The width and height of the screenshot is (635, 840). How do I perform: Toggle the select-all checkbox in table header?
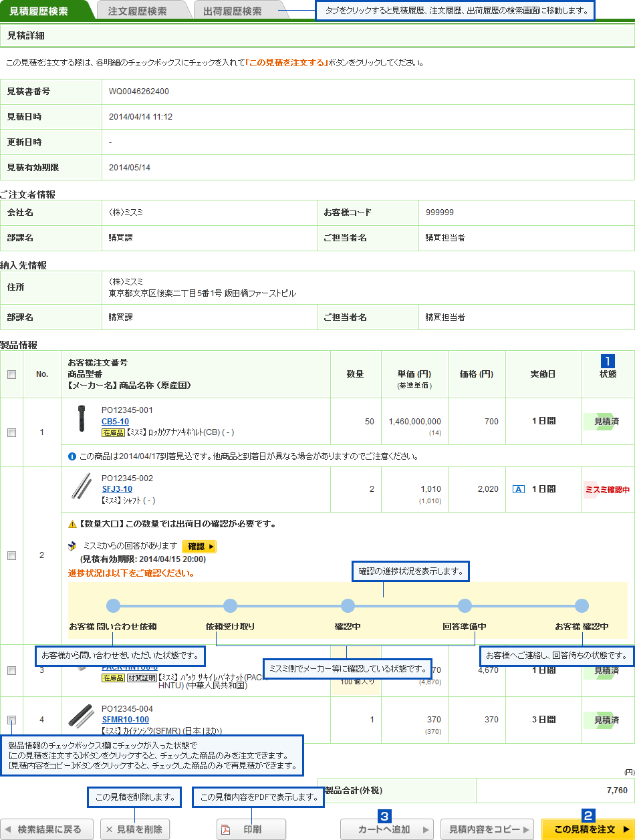[x=11, y=375]
